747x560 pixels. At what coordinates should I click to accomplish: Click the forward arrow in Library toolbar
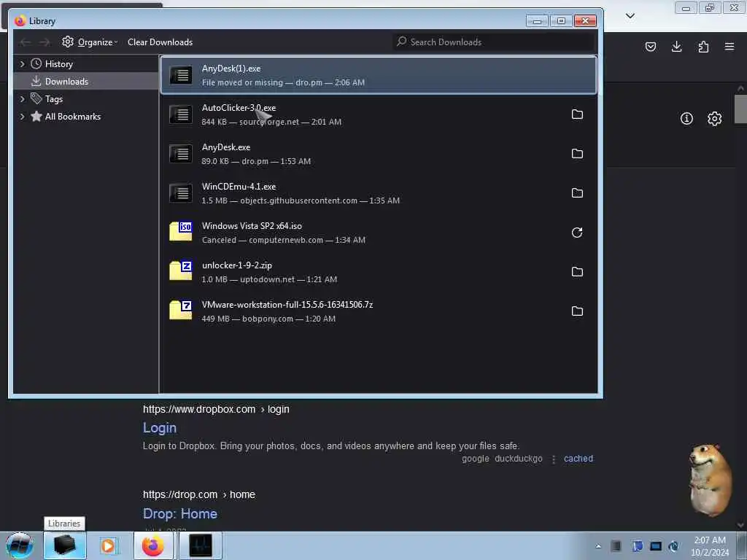[44, 42]
